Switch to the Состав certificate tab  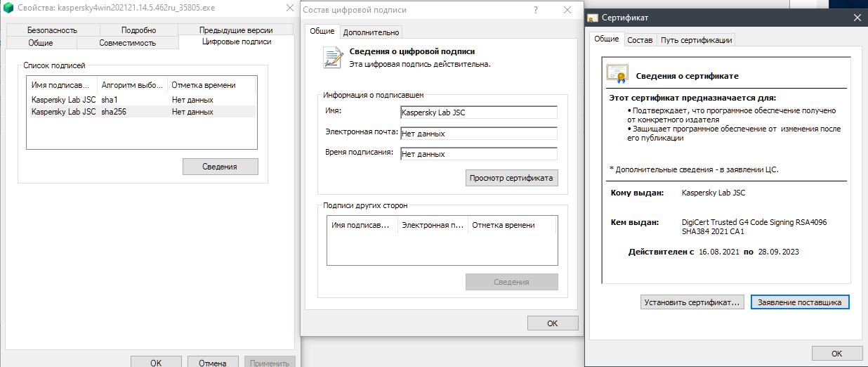click(640, 40)
